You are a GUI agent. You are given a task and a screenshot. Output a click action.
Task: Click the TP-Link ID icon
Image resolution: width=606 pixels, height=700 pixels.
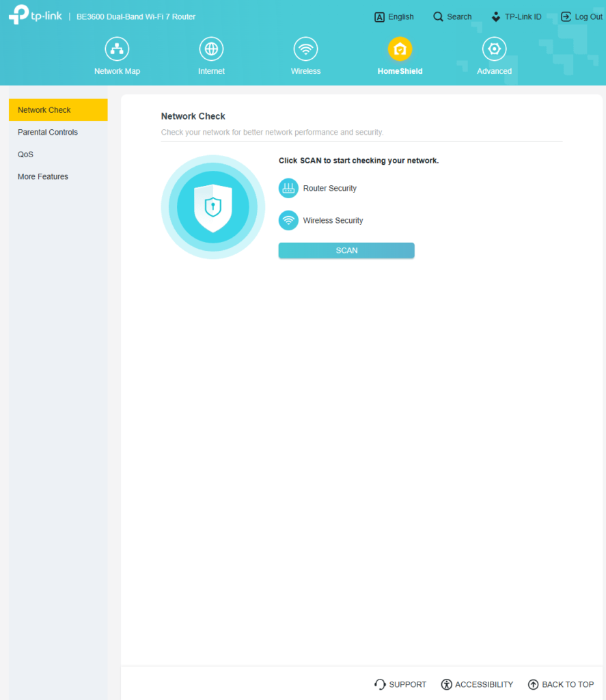coord(495,16)
